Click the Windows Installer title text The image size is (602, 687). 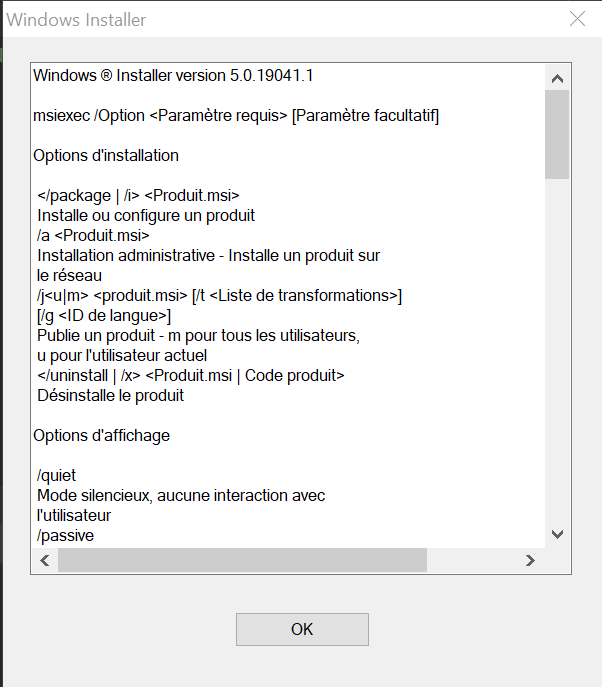pyautogui.click(x=76, y=20)
